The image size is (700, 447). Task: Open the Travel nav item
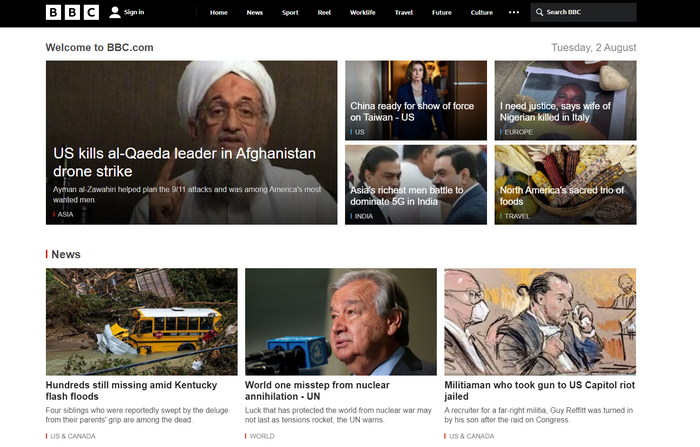point(404,13)
